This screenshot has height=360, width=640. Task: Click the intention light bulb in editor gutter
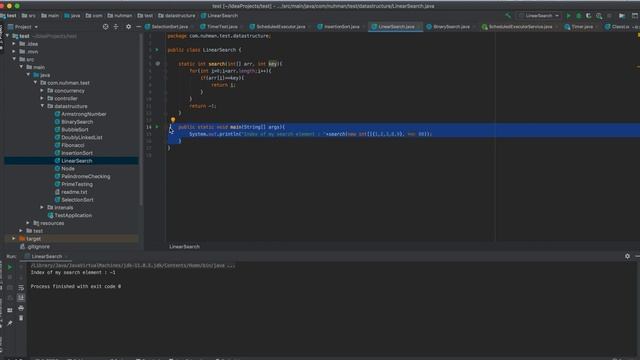173,120
